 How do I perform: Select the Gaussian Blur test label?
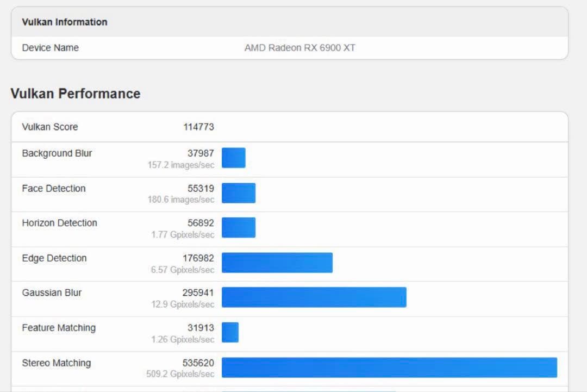52,293
